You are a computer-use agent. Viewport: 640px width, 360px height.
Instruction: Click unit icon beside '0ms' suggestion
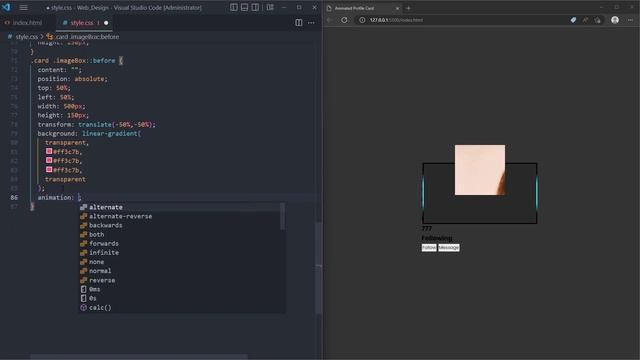tap(84, 289)
